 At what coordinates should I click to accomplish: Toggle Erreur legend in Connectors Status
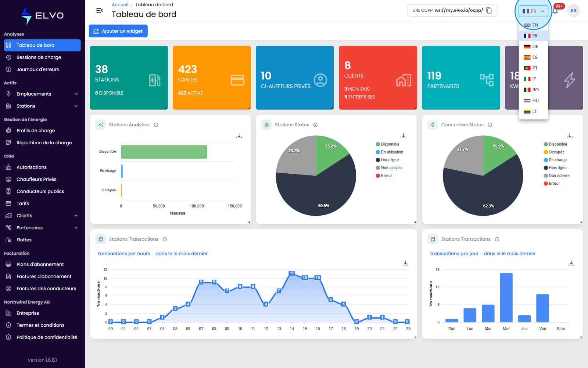pyautogui.click(x=552, y=184)
